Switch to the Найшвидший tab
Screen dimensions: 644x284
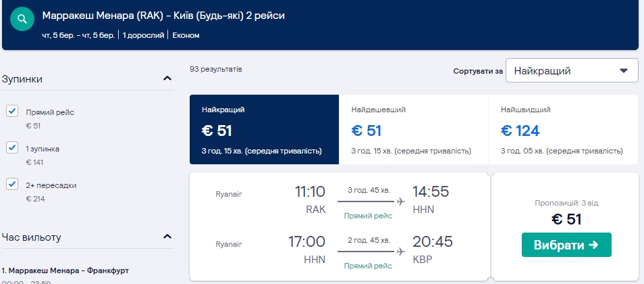click(562, 130)
